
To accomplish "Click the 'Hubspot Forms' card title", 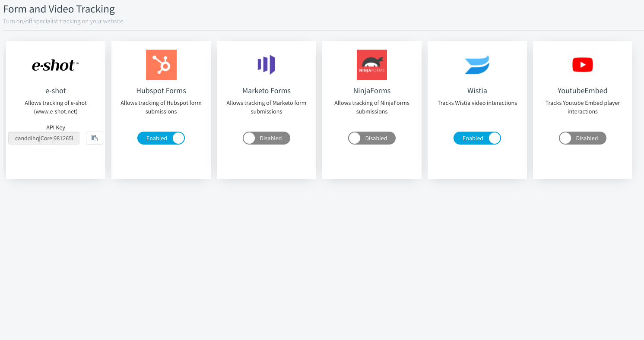I will [161, 91].
